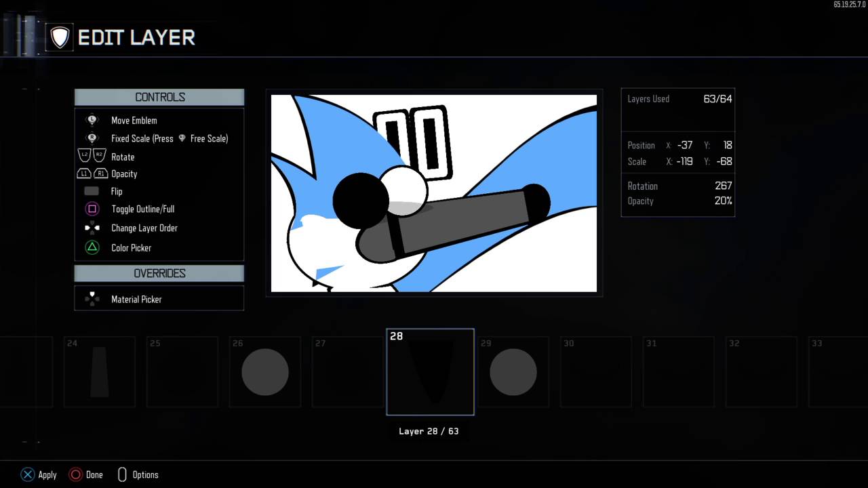The height and width of the screenshot is (488, 868).
Task: Click the EDIT LAYER title
Action: point(136,37)
